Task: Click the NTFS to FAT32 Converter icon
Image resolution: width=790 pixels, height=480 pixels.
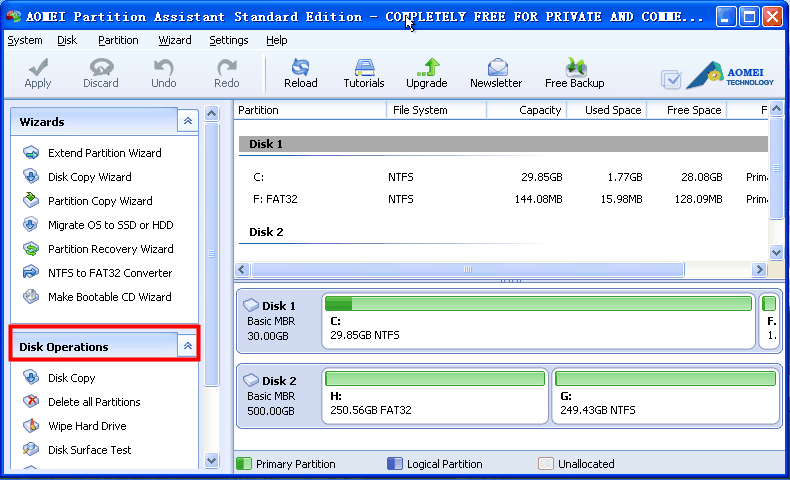Action: tap(31, 272)
